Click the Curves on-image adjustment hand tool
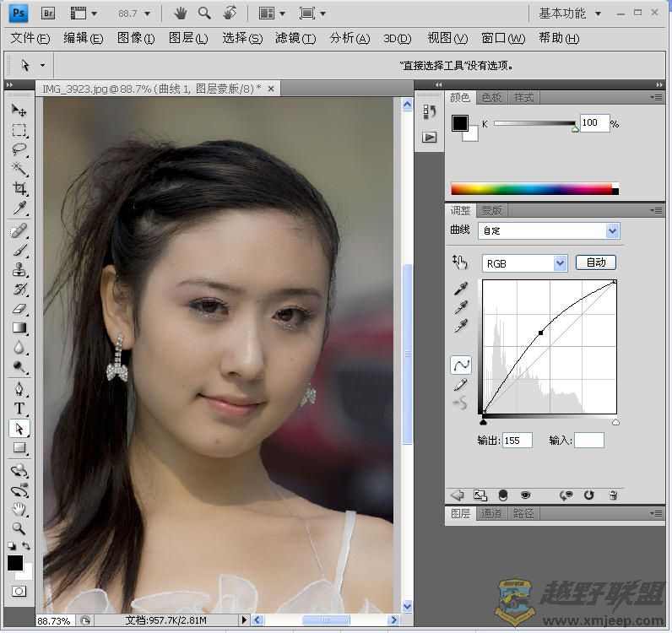Image resolution: width=672 pixels, height=633 pixels. (459, 262)
